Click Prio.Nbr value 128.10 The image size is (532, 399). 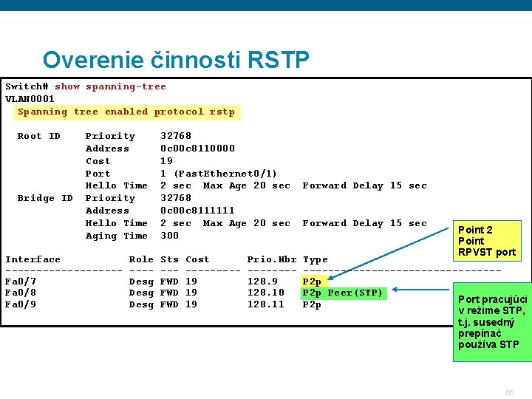[266, 293]
